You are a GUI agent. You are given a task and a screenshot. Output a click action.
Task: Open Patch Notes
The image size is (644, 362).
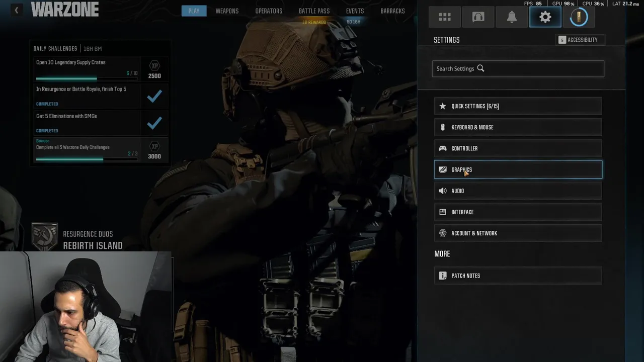(x=518, y=276)
